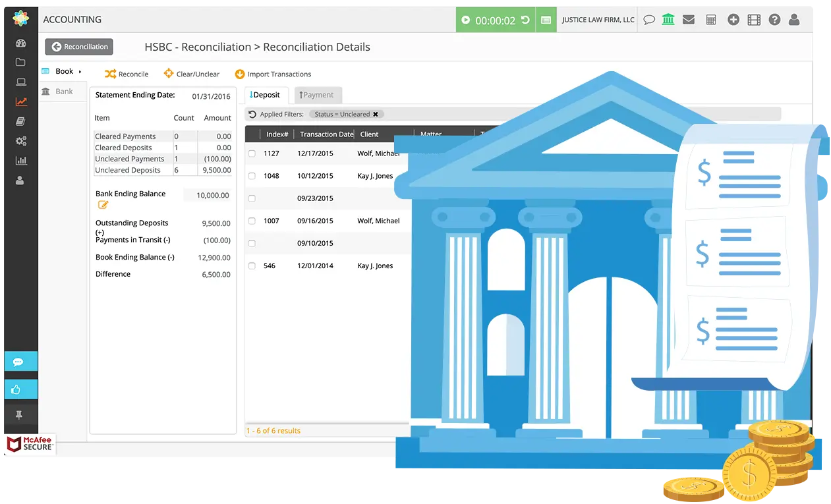Click the envelope mail icon
Image resolution: width=831 pixels, height=504 pixels.
[689, 20]
